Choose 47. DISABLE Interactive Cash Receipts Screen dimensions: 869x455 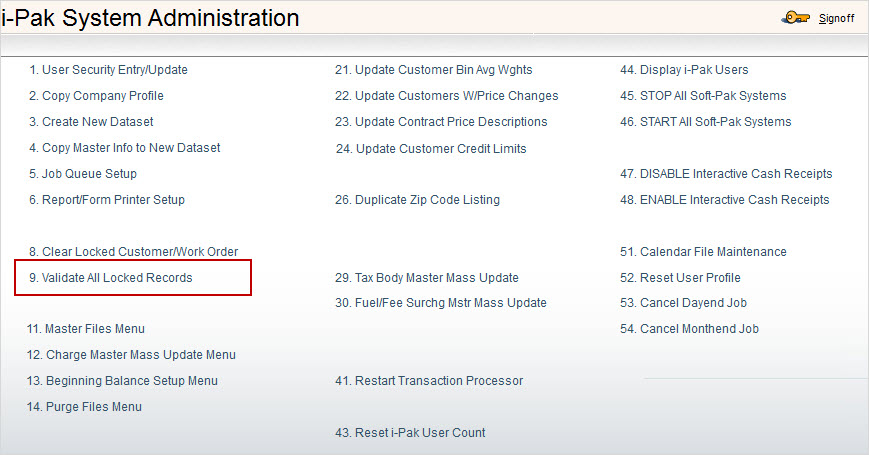[x=726, y=174]
